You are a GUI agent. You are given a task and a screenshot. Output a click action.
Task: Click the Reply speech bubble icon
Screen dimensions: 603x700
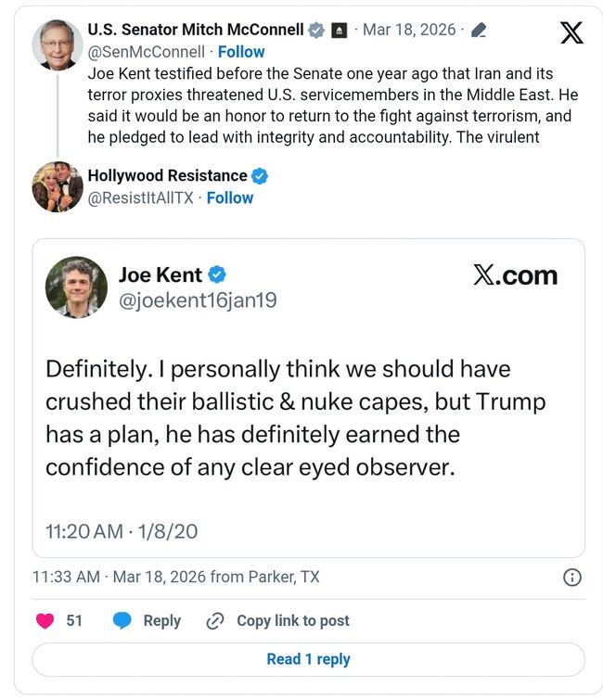(122, 621)
